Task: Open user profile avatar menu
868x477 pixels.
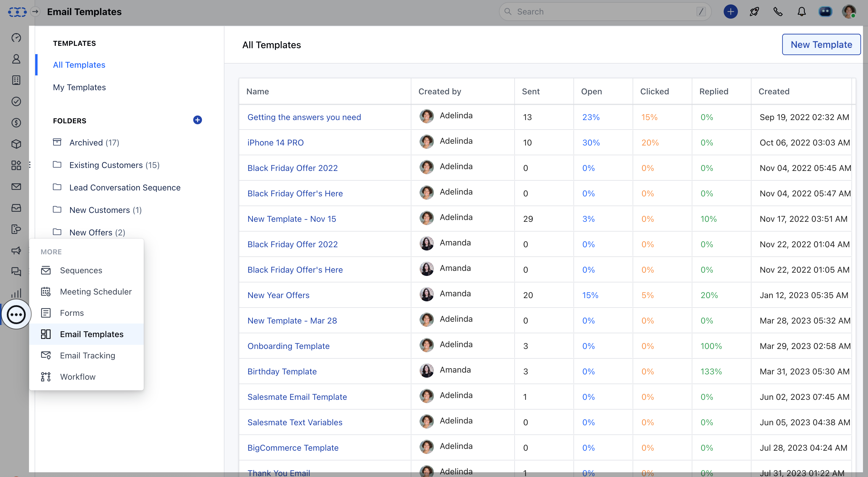Action: tap(848, 12)
